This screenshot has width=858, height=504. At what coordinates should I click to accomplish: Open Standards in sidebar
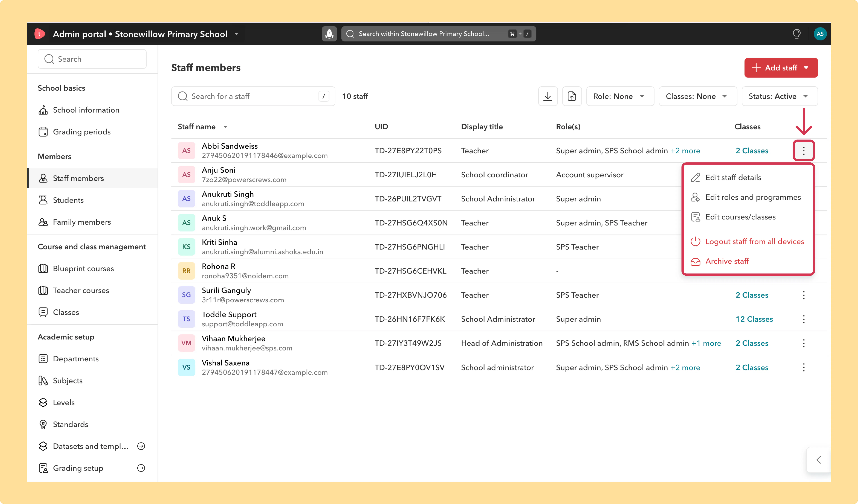(x=92, y=424)
